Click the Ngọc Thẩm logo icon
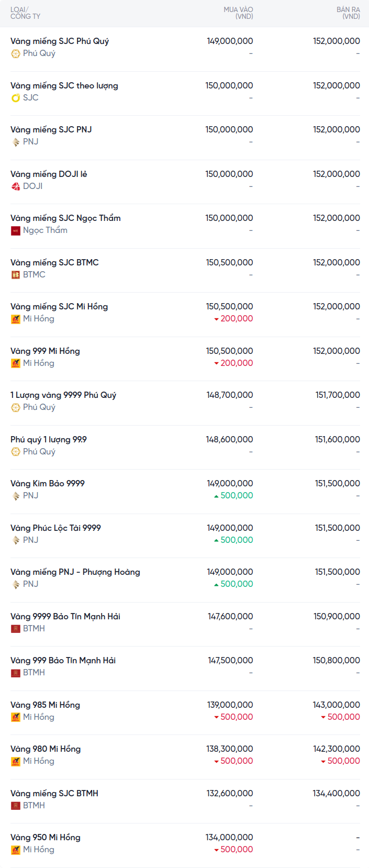Screen dimensions: 369x868 (16, 230)
